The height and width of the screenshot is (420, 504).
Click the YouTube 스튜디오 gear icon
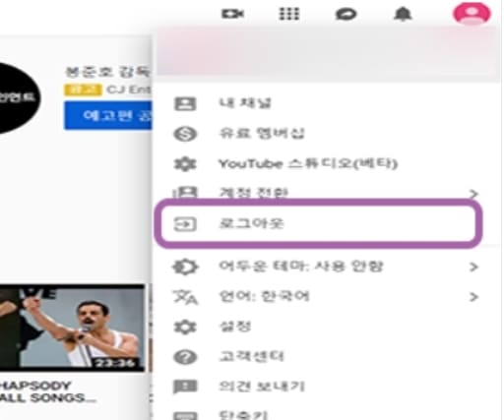coord(185,163)
